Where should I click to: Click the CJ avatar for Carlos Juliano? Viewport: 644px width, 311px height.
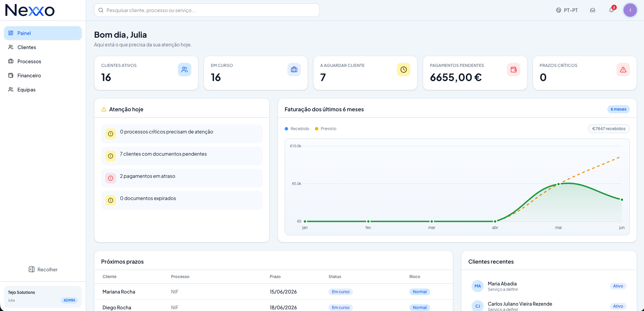tap(478, 306)
